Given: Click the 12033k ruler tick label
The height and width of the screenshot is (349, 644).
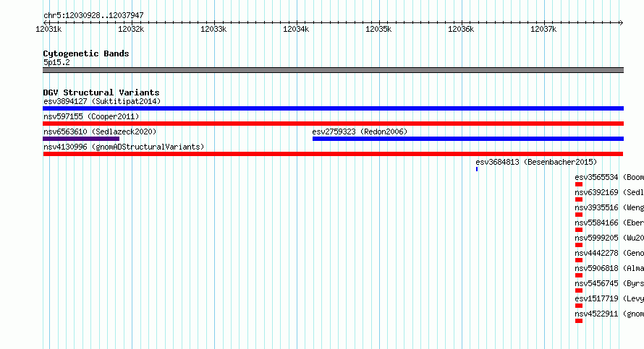Looking at the screenshot, I should [213, 29].
